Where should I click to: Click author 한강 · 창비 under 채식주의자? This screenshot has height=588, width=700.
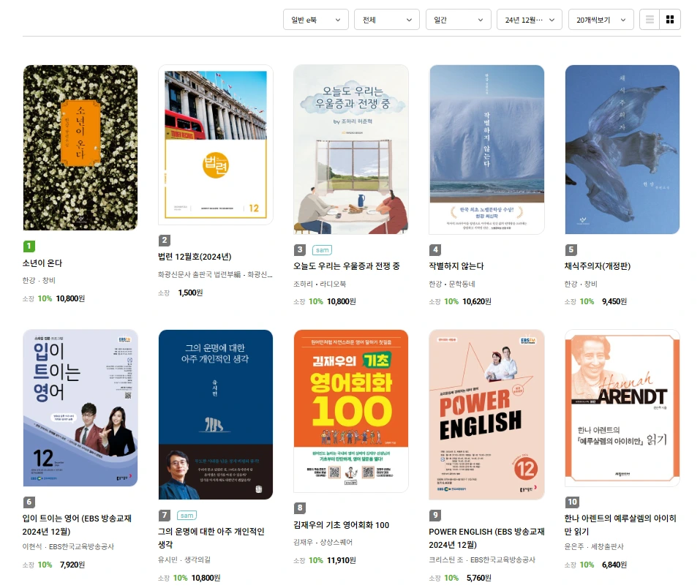point(581,284)
